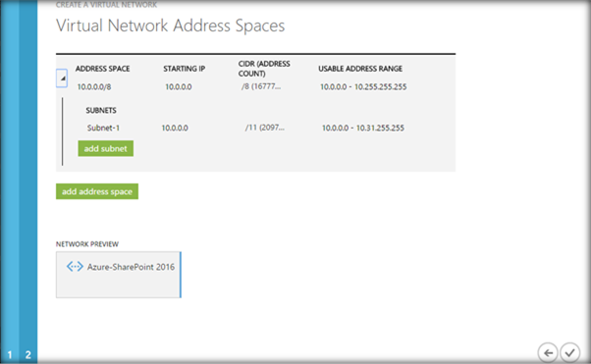Click add address space button
This screenshot has height=364, width=591.
click(97, 191)
